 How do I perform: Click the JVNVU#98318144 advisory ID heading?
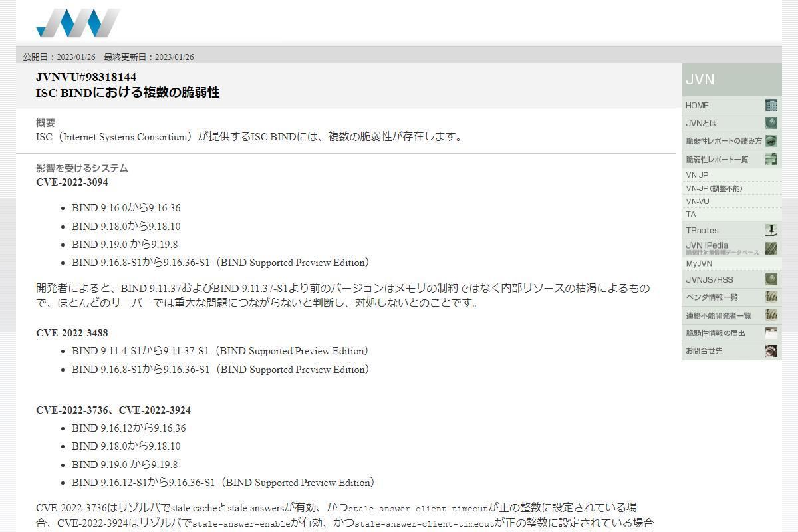pos(86,77)
